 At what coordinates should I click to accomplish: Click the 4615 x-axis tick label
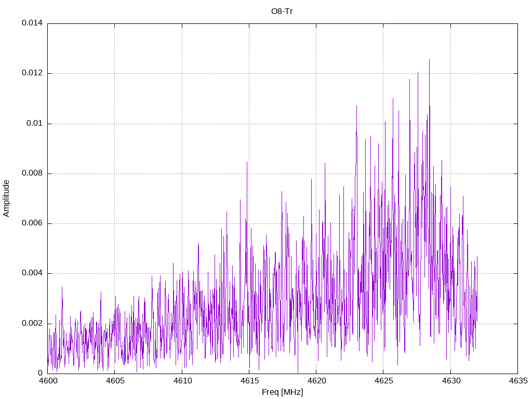coord(250,381)
